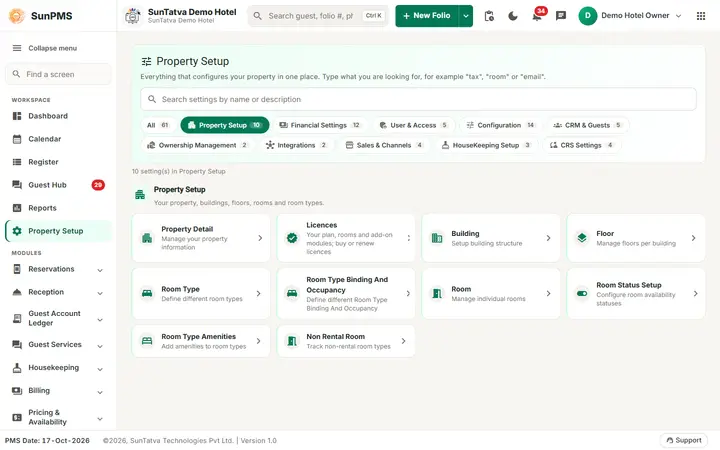720x450 pixels.
Task: Open the clipboard clock icon in header
Action: pos(489,16)
